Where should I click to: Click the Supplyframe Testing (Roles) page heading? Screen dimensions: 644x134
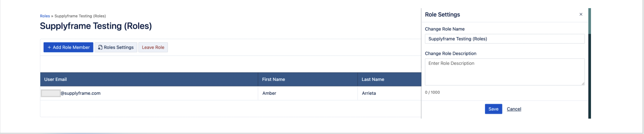click(96, 26)
